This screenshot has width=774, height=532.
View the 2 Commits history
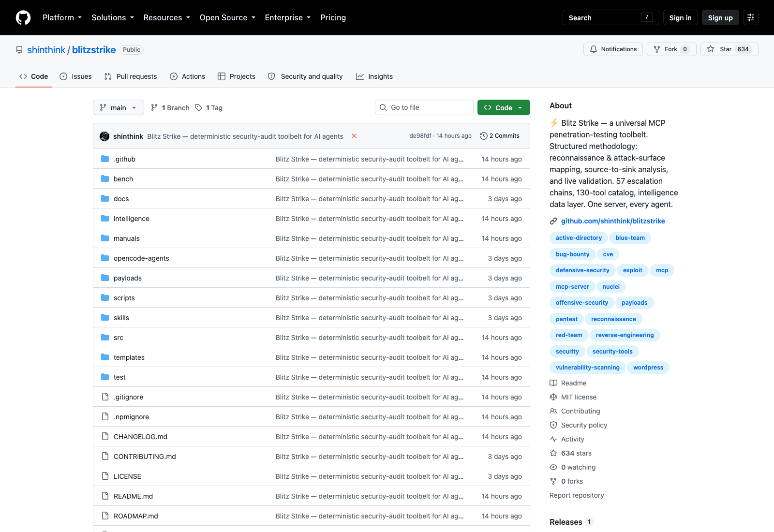pyautogui.click(x=500, y=136)
